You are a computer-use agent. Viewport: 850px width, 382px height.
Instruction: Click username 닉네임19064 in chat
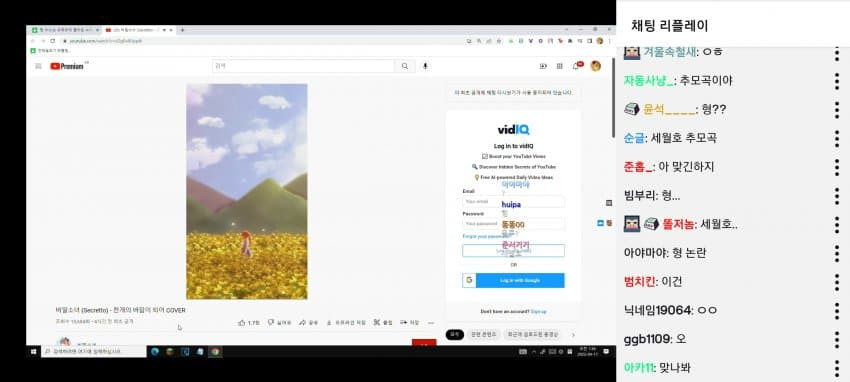point(658,310)
